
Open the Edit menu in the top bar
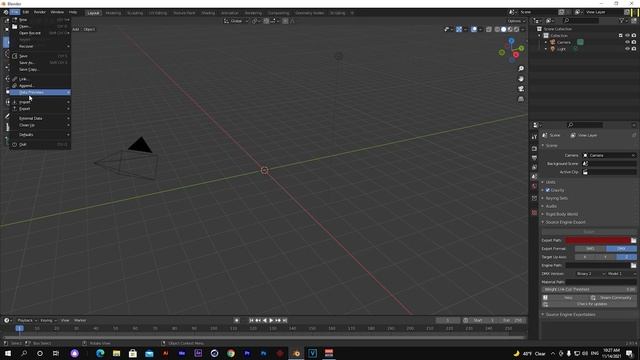[26, 12]
